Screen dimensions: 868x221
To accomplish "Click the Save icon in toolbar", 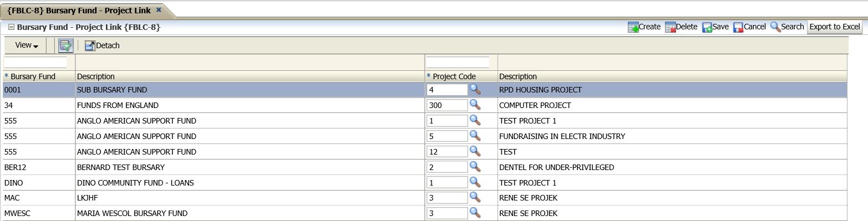I will [707, 27].
